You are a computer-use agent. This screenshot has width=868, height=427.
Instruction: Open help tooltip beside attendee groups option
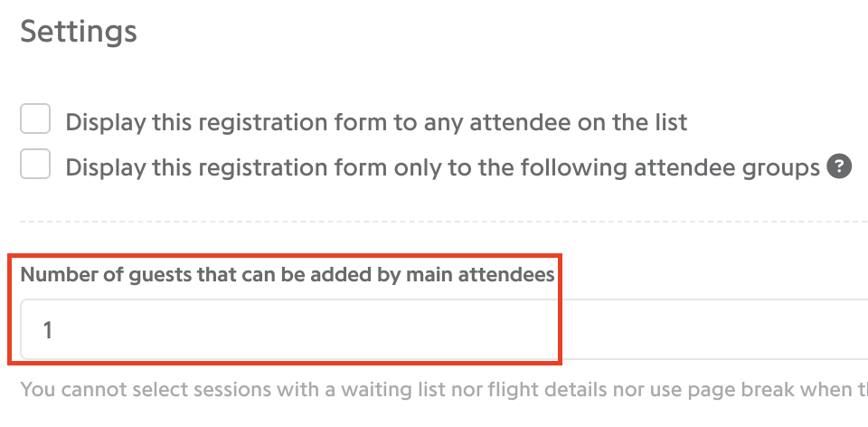839,166
